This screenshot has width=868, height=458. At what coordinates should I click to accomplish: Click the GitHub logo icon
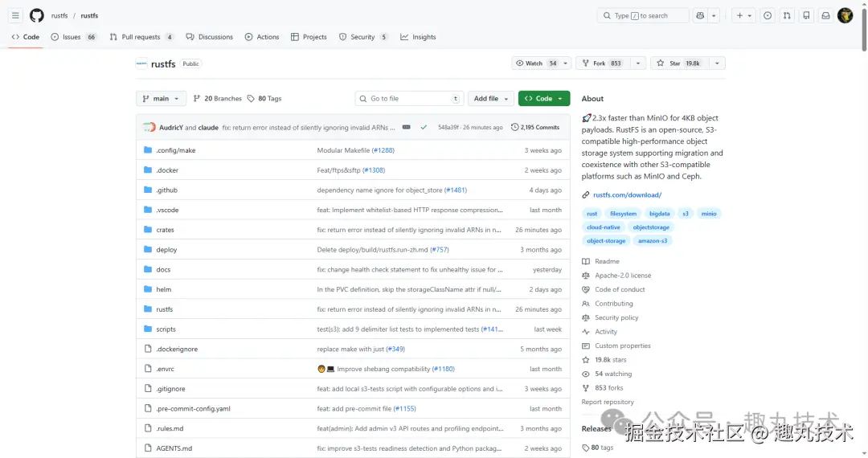(x=37, y=15)
